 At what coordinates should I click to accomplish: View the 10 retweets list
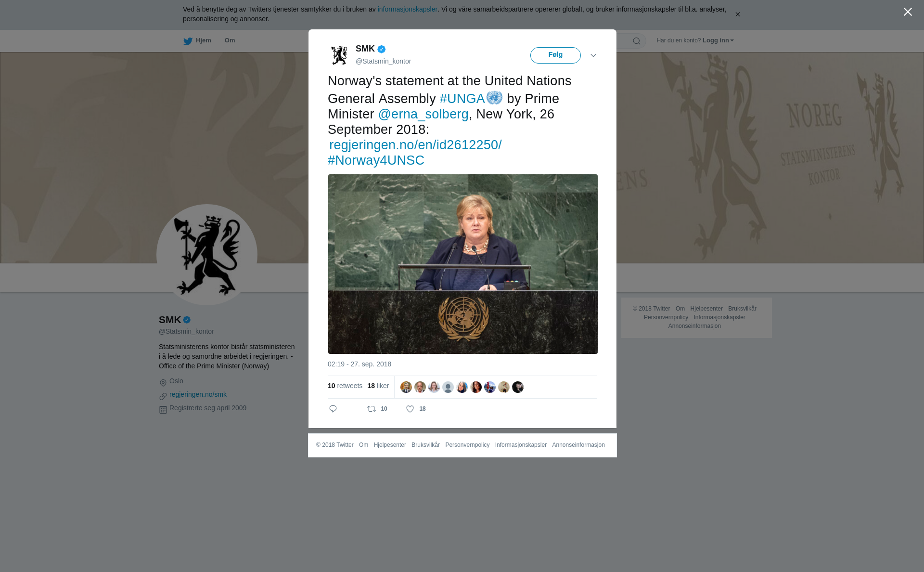[x=345, y=386]
